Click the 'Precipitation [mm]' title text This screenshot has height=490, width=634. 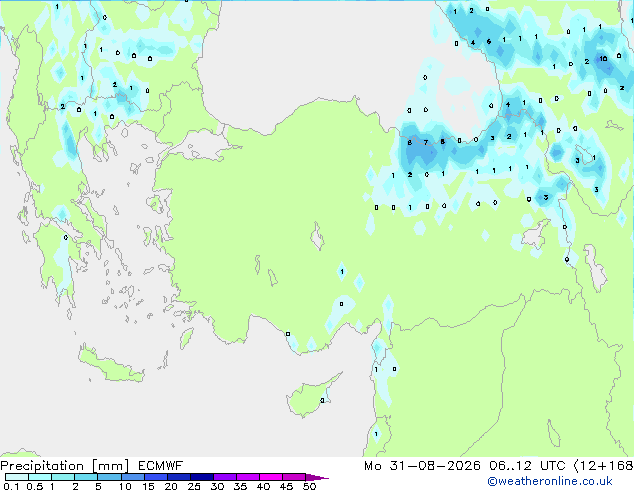(65, 466)
